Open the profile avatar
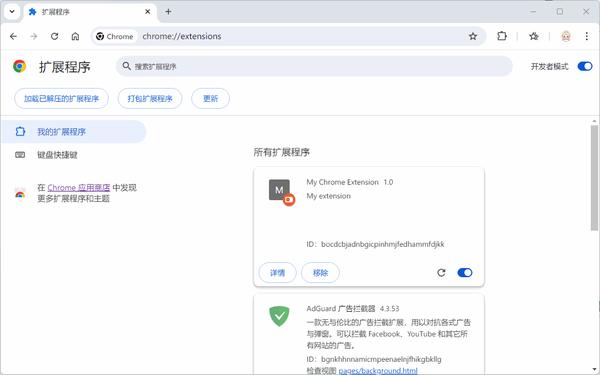 click(566, 36)
